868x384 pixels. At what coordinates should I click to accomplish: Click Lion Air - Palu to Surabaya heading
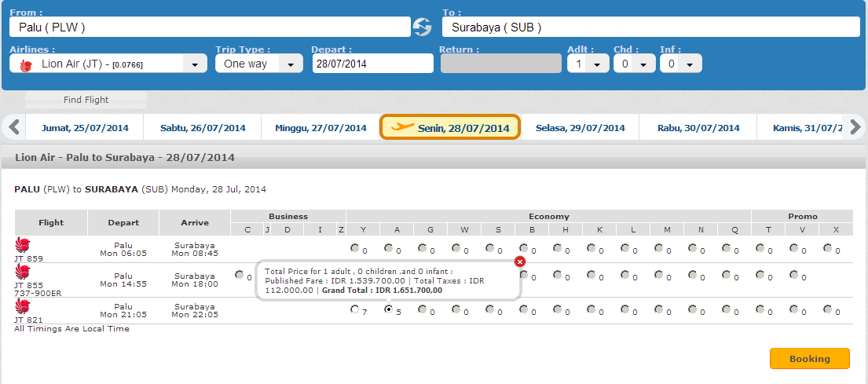pos(125,158)
